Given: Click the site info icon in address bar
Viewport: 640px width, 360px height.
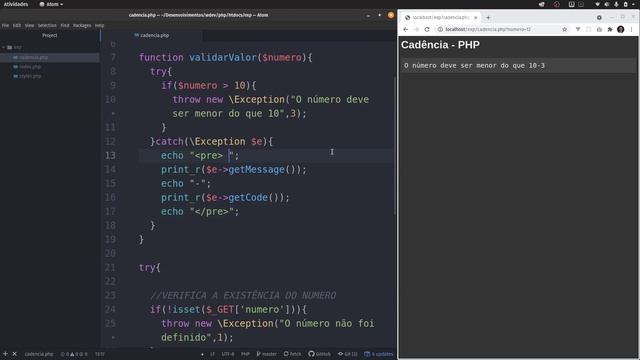Looking at the screenshot, I should point(440,29).
